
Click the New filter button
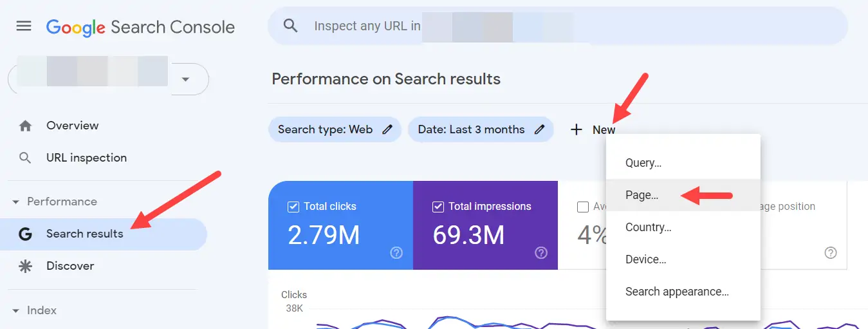pyautogui.click(x=593, y=129)
